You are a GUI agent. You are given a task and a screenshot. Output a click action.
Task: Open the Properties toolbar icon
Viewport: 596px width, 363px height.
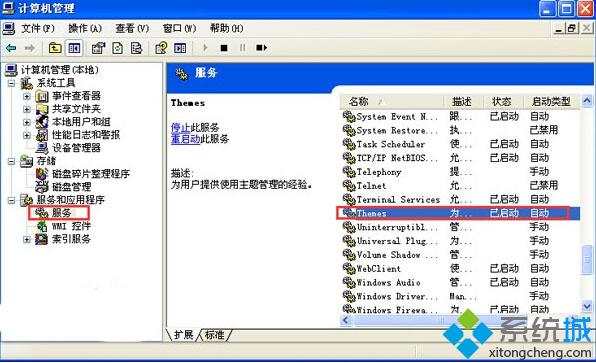tap(98, 48)
